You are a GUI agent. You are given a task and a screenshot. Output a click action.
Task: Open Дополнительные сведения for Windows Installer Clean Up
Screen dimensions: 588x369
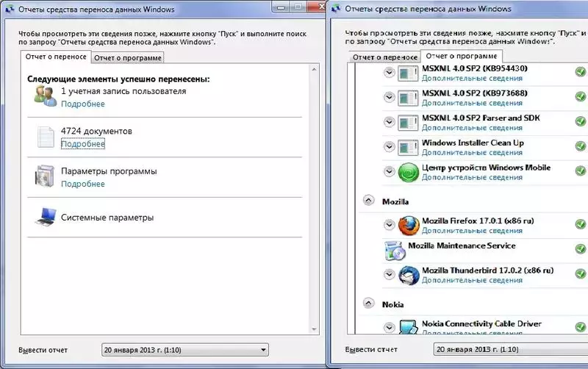tap(472, 153)
